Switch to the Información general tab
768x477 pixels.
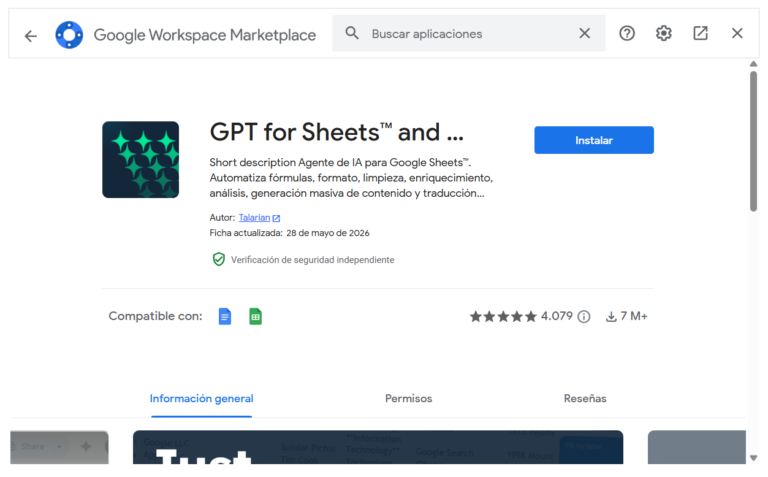201,399
